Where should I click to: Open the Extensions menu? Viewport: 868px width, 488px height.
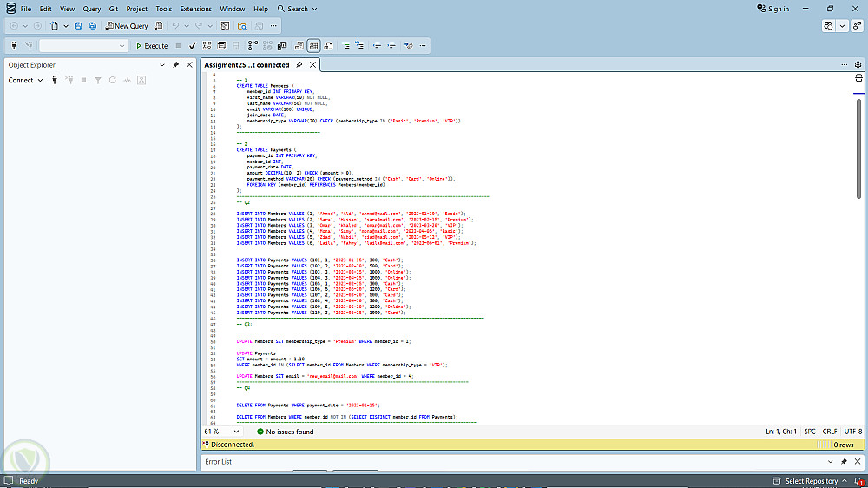pyautogui.click(x=195, y=9)
